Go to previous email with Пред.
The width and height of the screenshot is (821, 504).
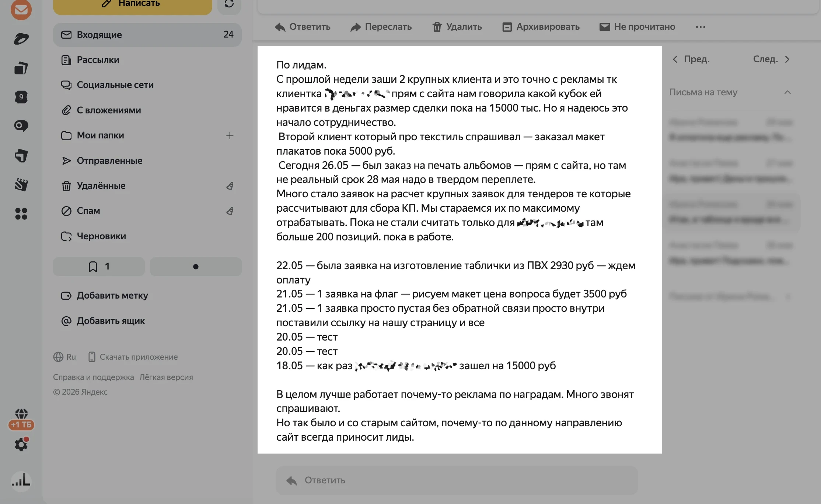691,59
